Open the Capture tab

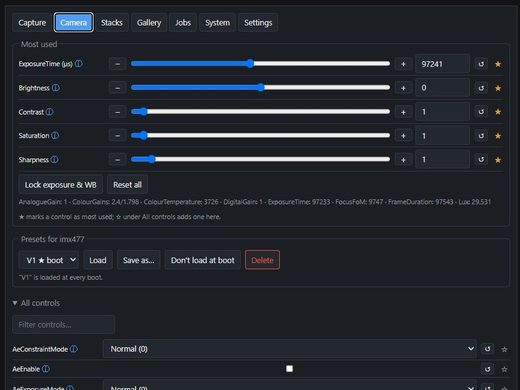tap(32, 23)
